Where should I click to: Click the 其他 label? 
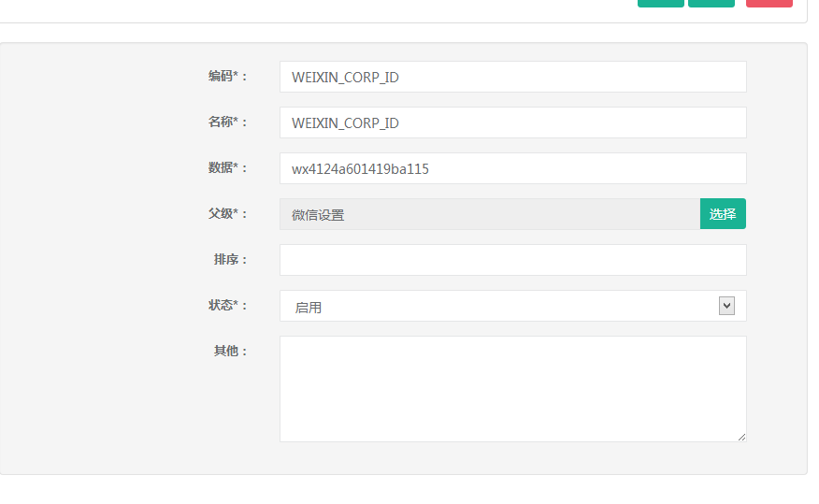coord(230,351)
